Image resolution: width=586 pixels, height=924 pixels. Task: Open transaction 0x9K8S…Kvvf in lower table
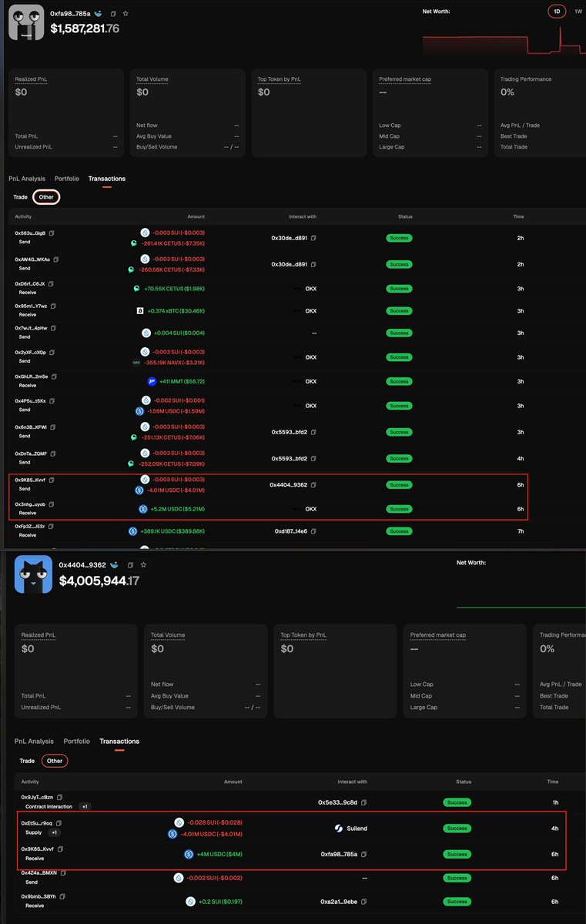click(36, 849)
